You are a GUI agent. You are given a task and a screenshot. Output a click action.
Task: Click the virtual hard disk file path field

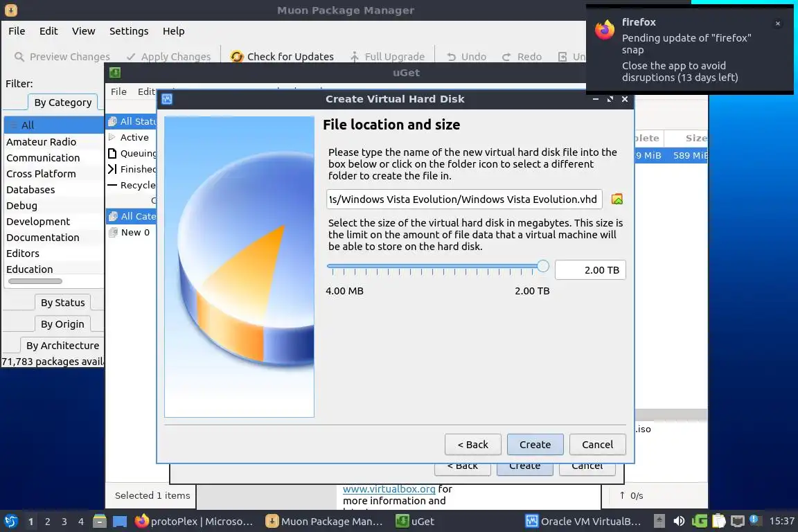(x=464, y=199)
